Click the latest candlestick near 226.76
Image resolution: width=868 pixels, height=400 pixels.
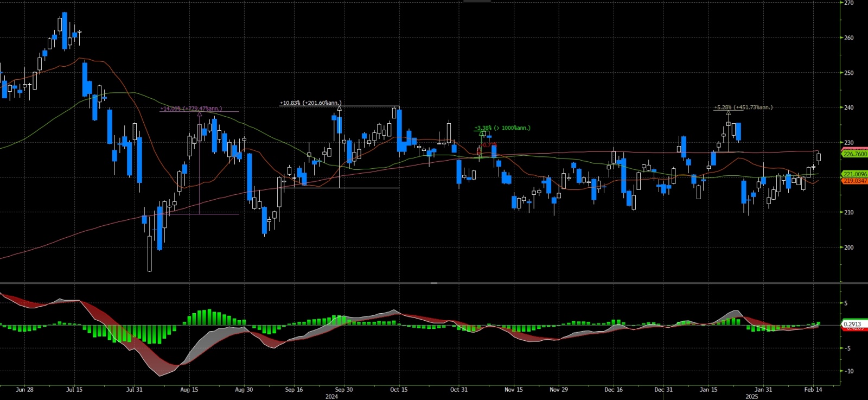click(819, 157)
